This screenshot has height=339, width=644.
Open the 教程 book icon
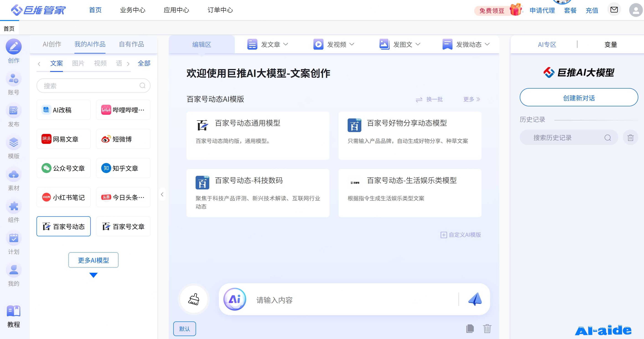pos(13,311)
